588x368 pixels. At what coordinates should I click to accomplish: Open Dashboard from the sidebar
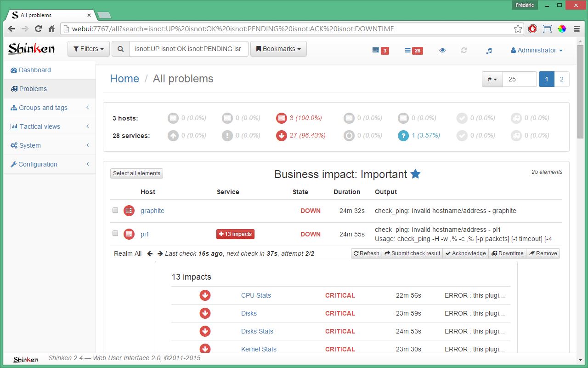34,70
